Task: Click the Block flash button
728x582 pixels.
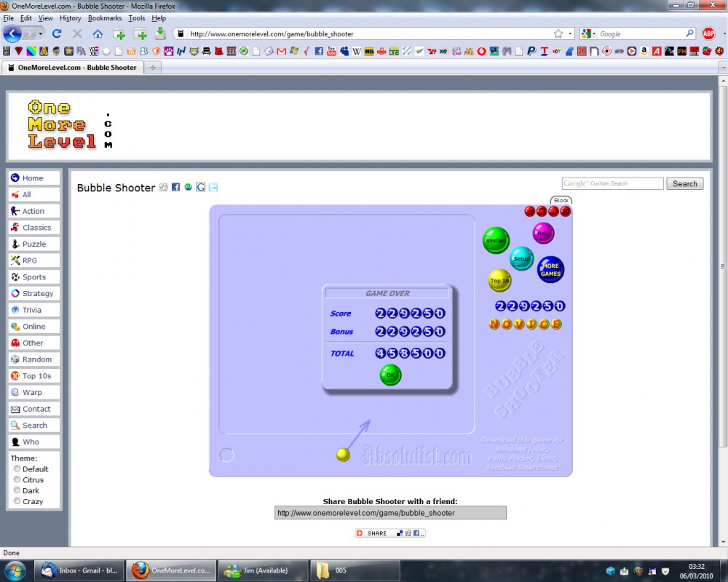Action: click(561, 200)
